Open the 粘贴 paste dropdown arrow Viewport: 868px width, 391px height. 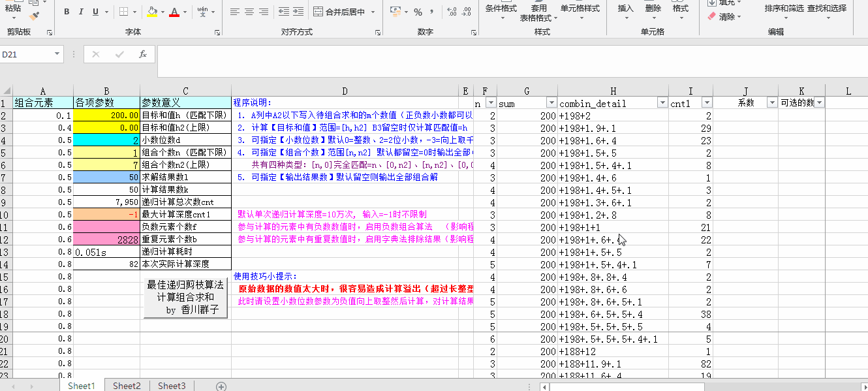point(12,18)
